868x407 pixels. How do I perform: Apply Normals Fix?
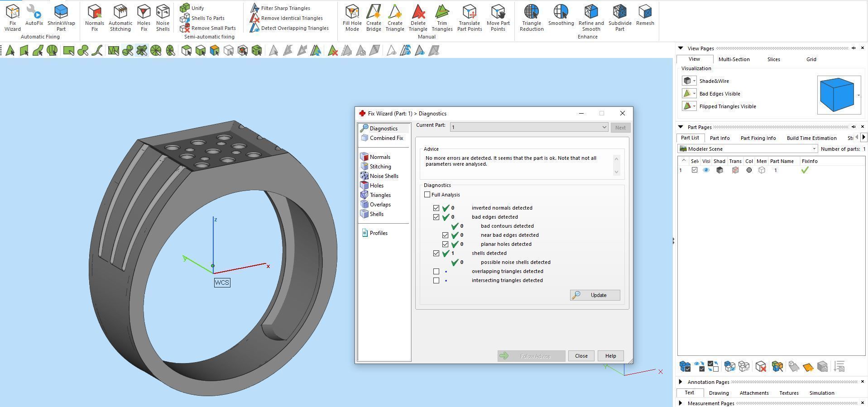coord(95,18)
